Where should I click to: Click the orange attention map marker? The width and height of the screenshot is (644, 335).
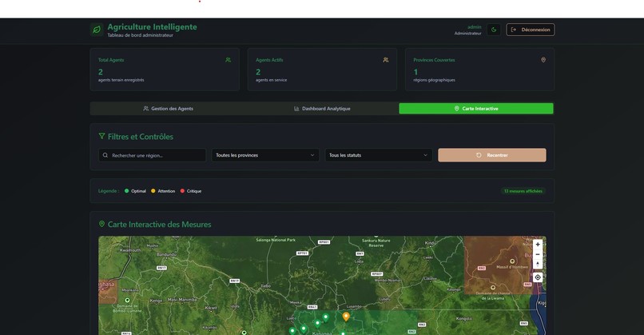click(x=346, y=316)
